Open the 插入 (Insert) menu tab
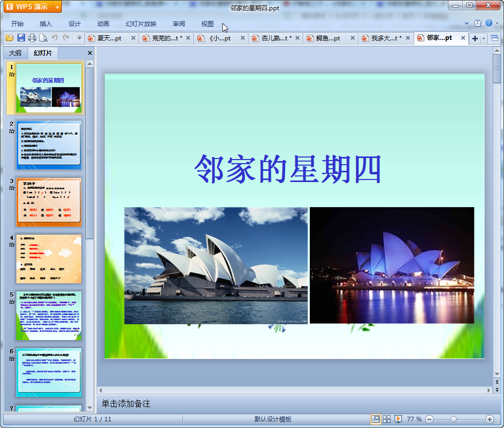Screen dimensions: 504x428 (46, 24)
